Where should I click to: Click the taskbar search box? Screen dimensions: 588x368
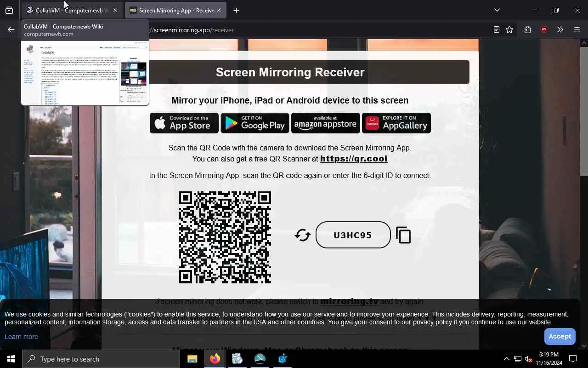(x=101, y=359)
